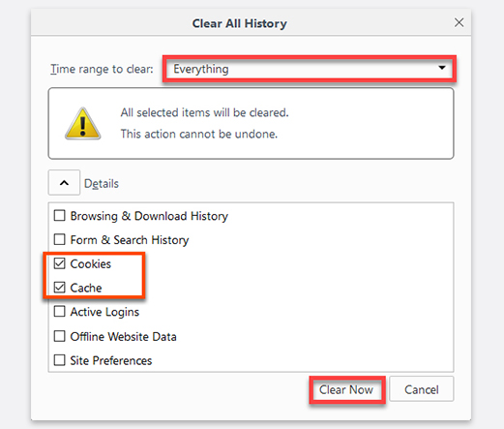Collapse the Details section with chevron button
This screenshot has height=429, width=504.
pos(64,183)
